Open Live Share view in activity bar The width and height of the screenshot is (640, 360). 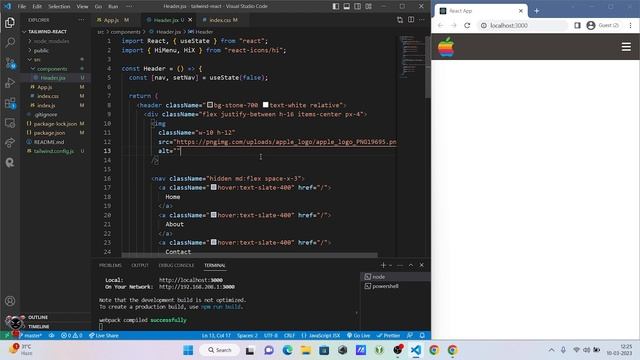[10, 143]
